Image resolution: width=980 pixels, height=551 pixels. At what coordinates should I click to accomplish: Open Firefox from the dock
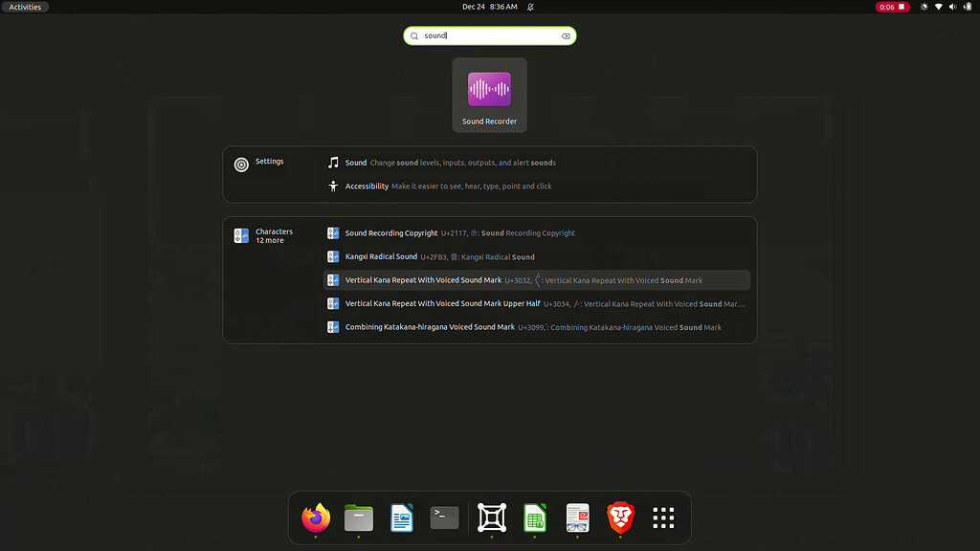[x=315, y=518]
